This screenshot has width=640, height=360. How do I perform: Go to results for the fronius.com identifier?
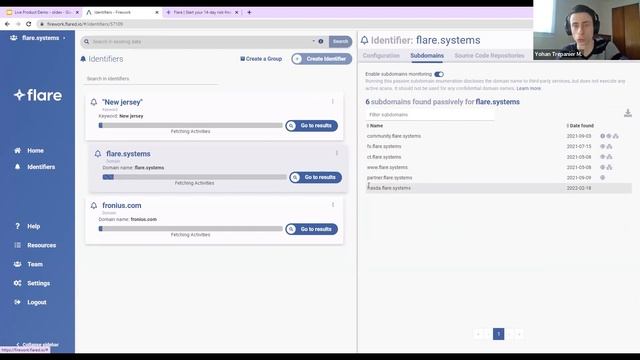pyautogui.click(x=311, y=229)
